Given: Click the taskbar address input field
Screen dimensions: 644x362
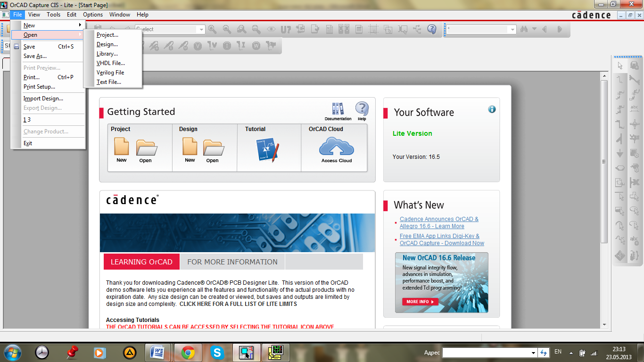Looking at the screenshot, I should [x=486, y=353].
